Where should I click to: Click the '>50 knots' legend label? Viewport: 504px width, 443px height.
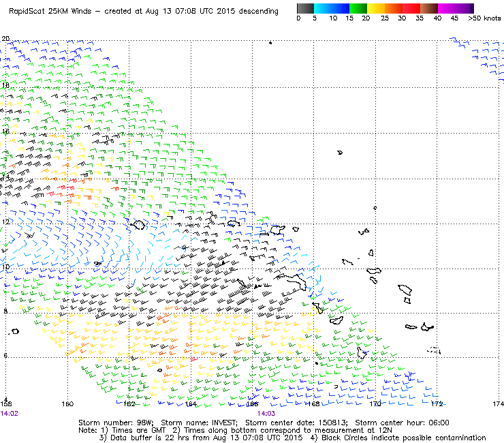(484, 18)
